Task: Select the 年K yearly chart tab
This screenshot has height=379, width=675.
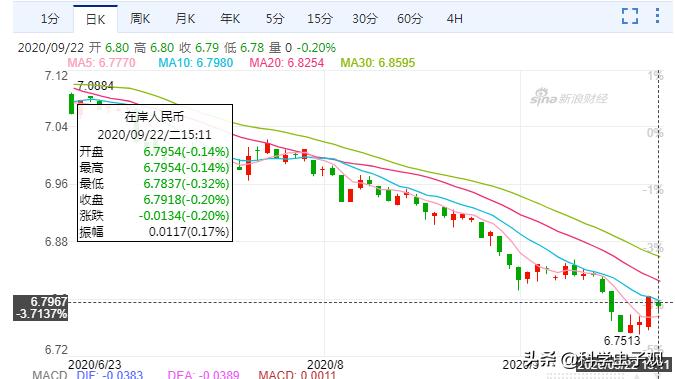Action: tap(230, 19)
